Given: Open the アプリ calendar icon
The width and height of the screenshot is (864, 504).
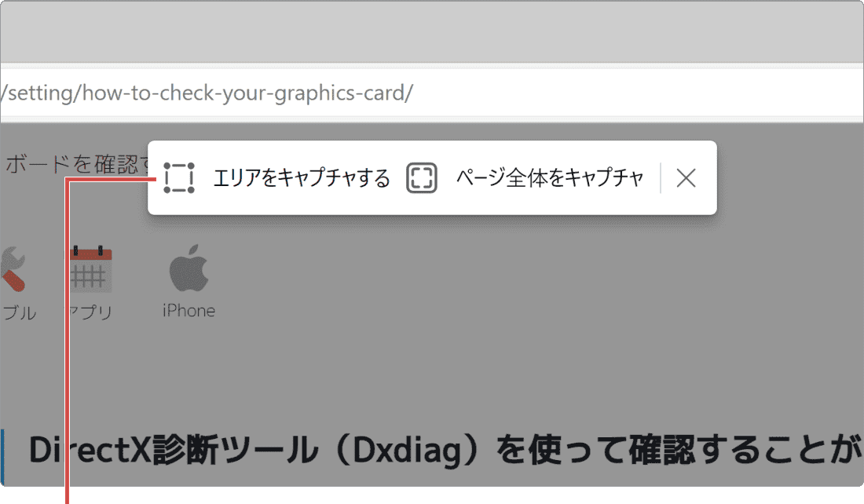Looking at the screenshot, I should coord(91,268).
